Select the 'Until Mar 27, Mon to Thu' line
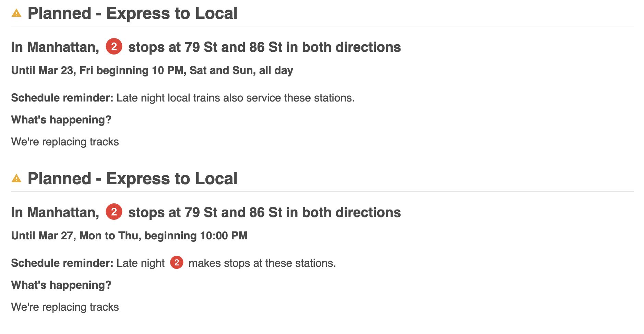Image resolution: width=644 pixels, height=334 pixels. coord(129,236)
